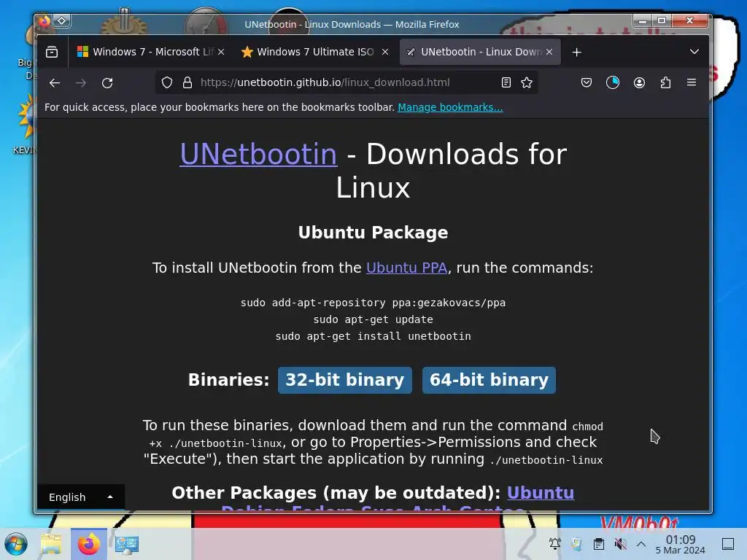Open a new tab with plus button

[x=576, y=52]
